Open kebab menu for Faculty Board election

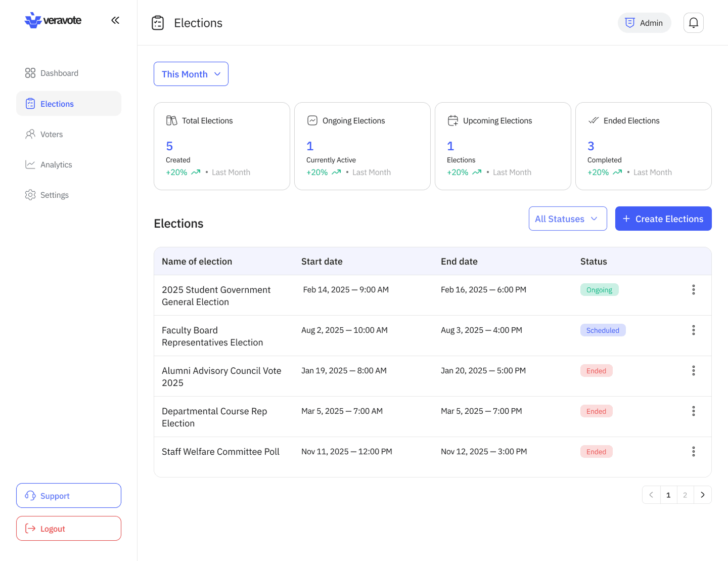(x=693, y=330)
